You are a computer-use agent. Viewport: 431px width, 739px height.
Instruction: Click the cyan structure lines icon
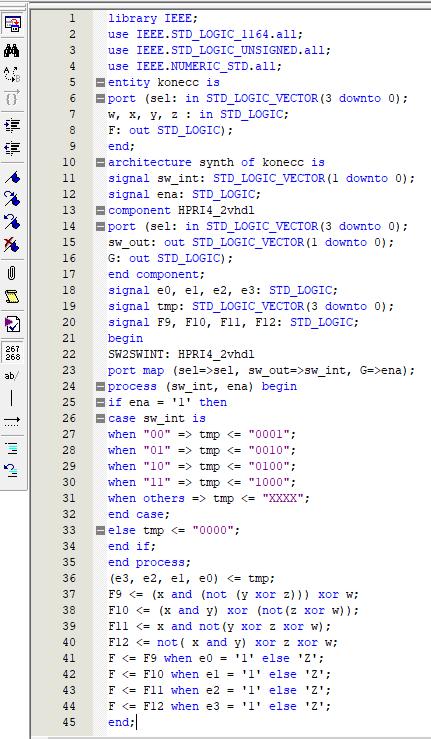tap(12, 448)
